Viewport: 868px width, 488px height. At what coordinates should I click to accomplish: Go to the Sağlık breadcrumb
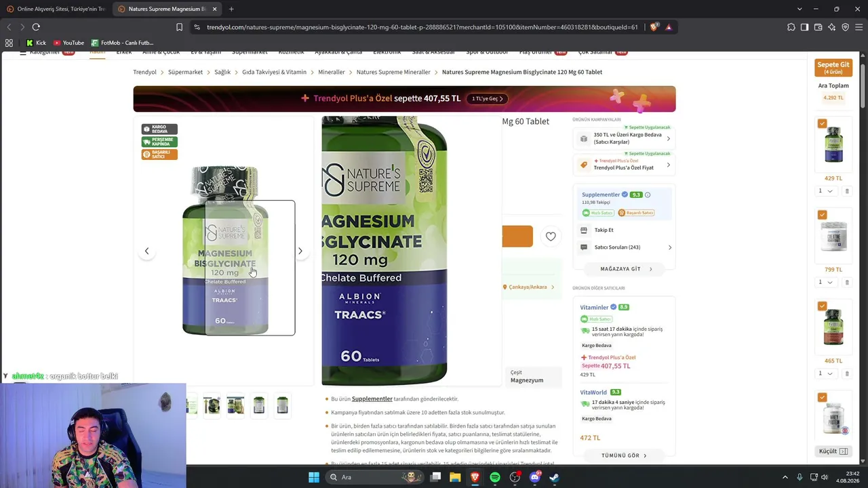pyautogui.click(x=222, y=72)
